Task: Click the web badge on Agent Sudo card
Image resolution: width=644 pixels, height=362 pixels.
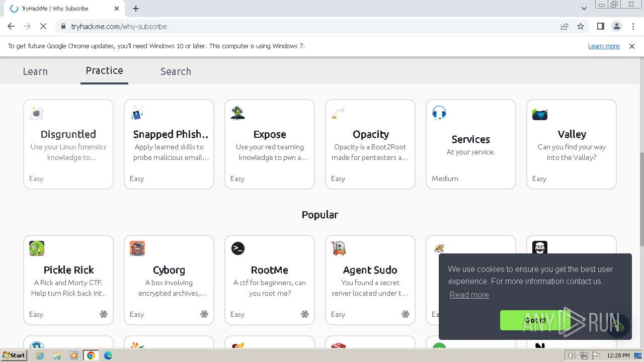Action: click(x=406, y=314)
